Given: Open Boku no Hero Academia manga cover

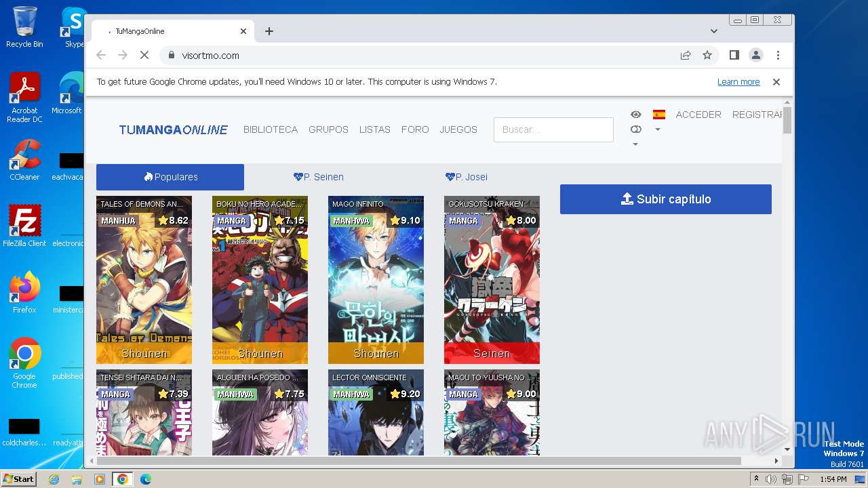Looking at the screenshot, I should 260,280.
